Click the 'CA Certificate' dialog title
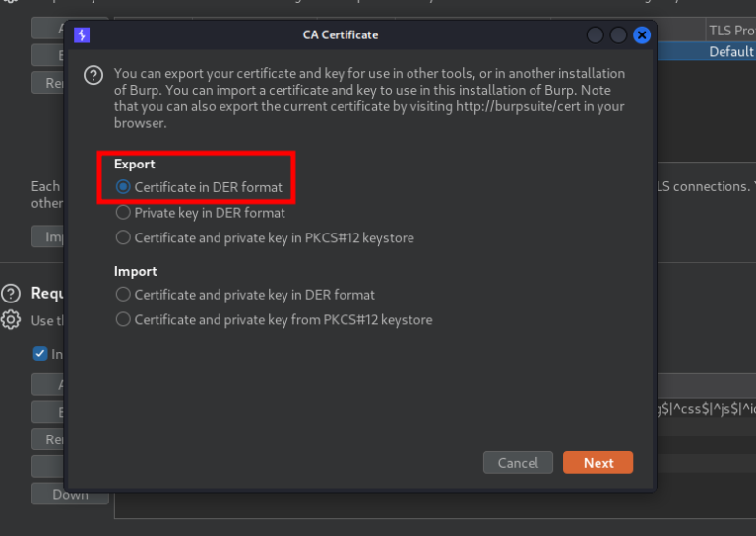The image size is (756, 536). pyautogui.click(x=341, y=35)
